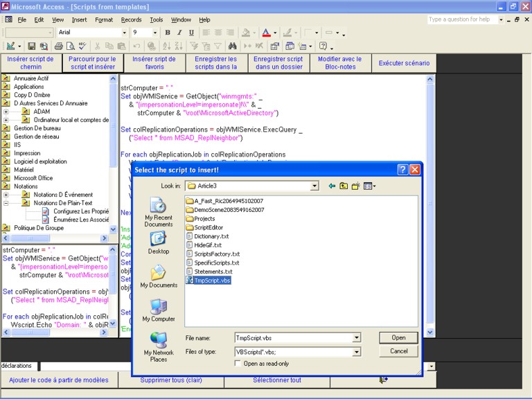Click the Fill/Back Color bucket icon

[246, 33]
